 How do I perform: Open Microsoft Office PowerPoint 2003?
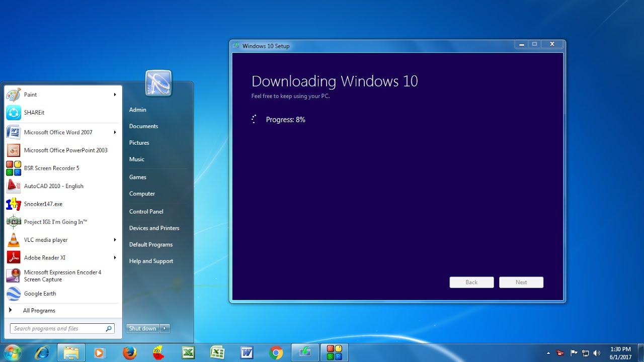pos(65,150)
